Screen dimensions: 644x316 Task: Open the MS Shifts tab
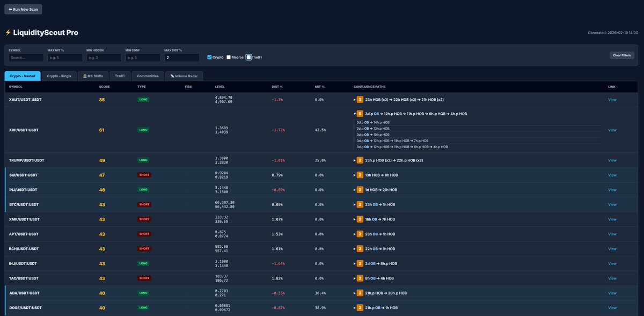point(93,76)
